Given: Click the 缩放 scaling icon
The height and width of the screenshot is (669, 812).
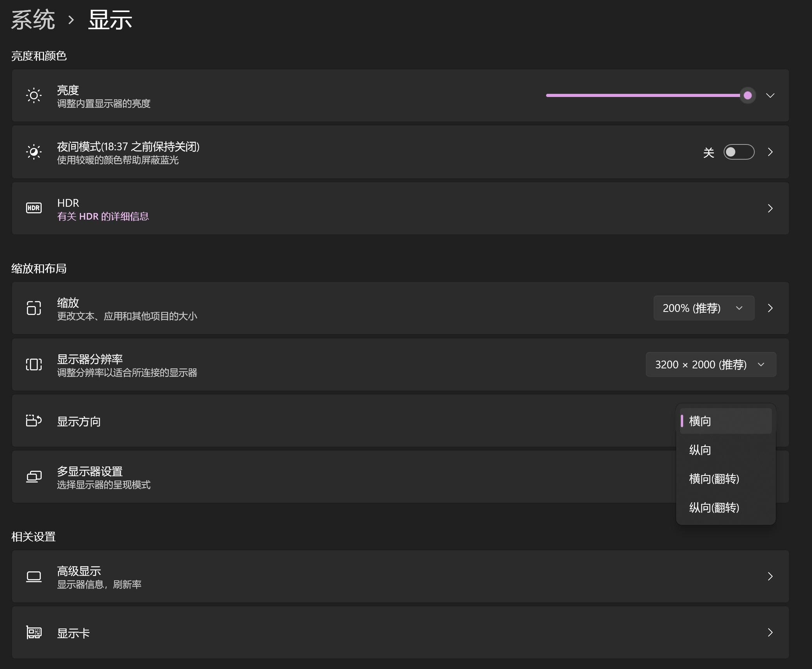Looking at the screenshot, I should [34, 308].
